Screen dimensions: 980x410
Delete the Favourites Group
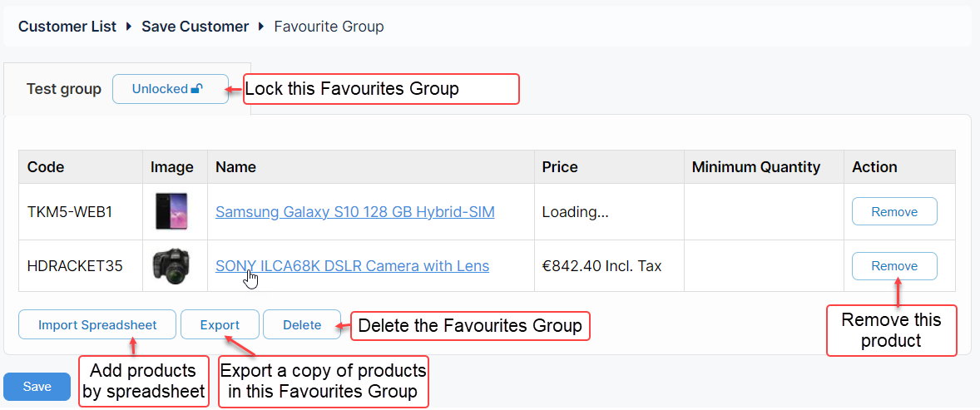(x=302, y=325)
